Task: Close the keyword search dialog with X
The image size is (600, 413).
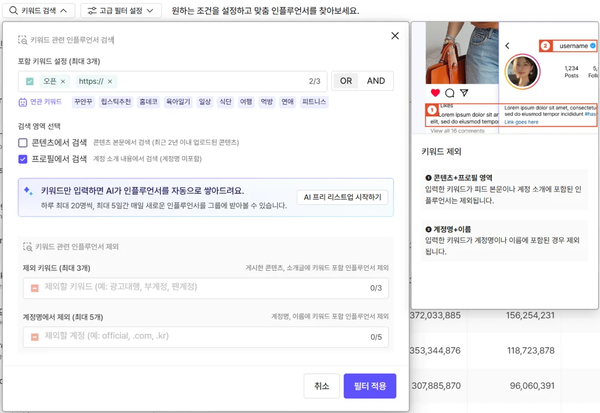Action: point(394,36)
